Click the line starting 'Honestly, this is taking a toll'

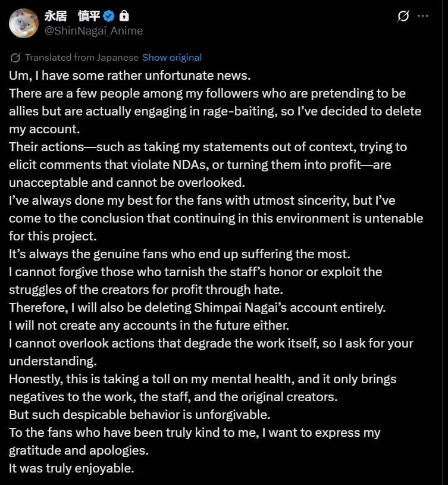tap(202, 379)
